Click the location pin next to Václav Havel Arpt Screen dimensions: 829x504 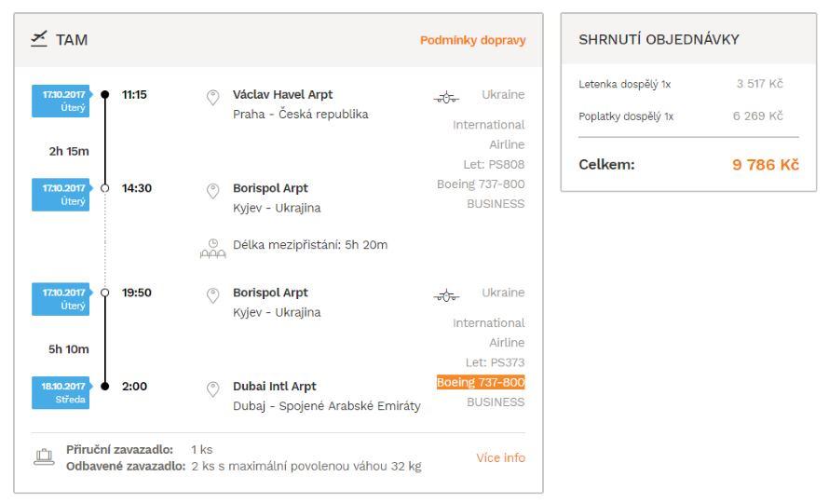tap(211, 95)
